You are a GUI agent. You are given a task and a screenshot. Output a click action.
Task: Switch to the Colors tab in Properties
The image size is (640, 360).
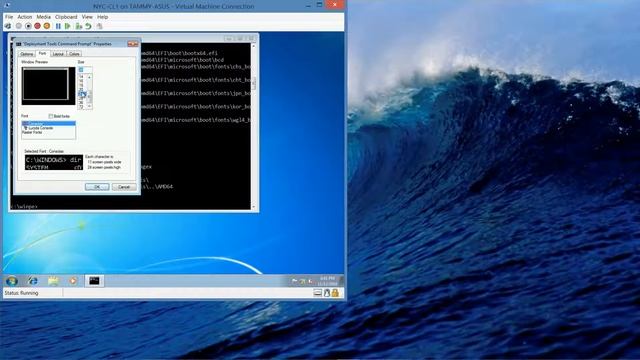(74, 54)
